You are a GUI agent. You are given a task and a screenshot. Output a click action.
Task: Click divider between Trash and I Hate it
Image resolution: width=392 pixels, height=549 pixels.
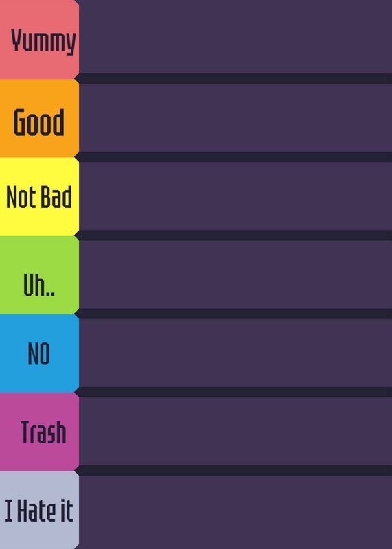click(233, 471)
